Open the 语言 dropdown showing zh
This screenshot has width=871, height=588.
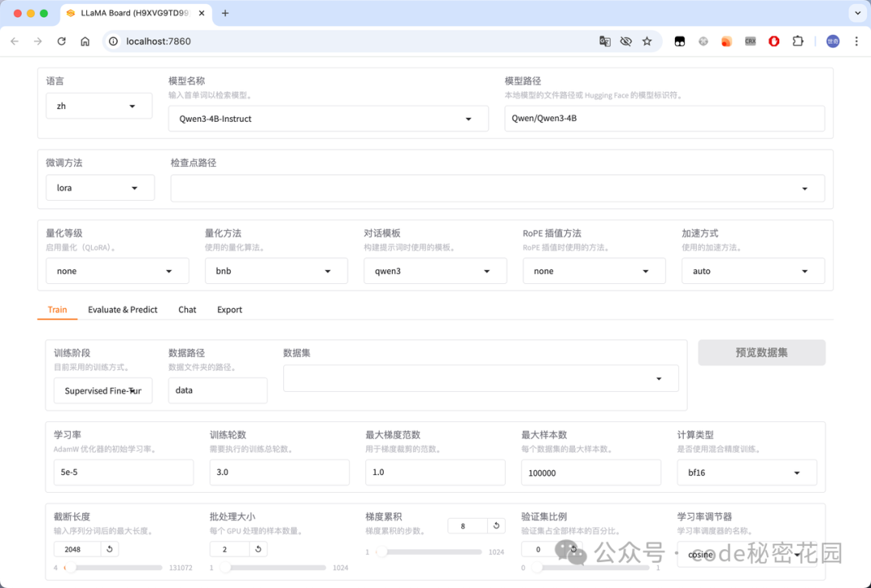tap(99, 106)
